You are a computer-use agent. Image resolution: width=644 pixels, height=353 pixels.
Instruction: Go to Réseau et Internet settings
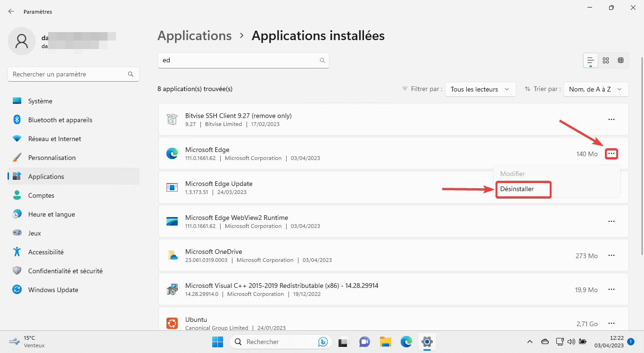coord(74,139)
